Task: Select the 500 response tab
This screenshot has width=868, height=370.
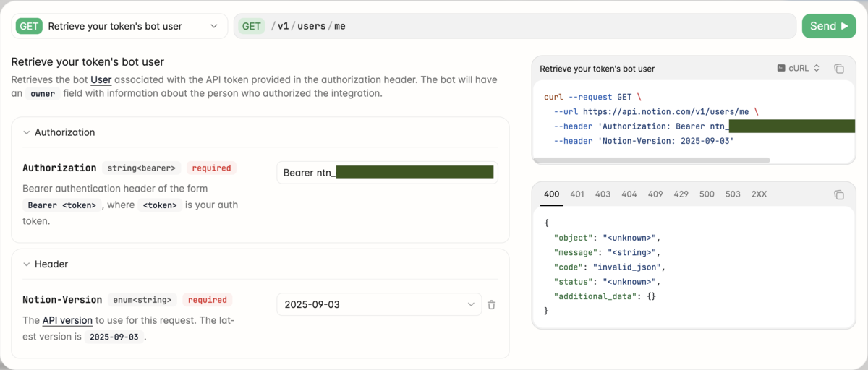Action: click(x=707, y=194)
